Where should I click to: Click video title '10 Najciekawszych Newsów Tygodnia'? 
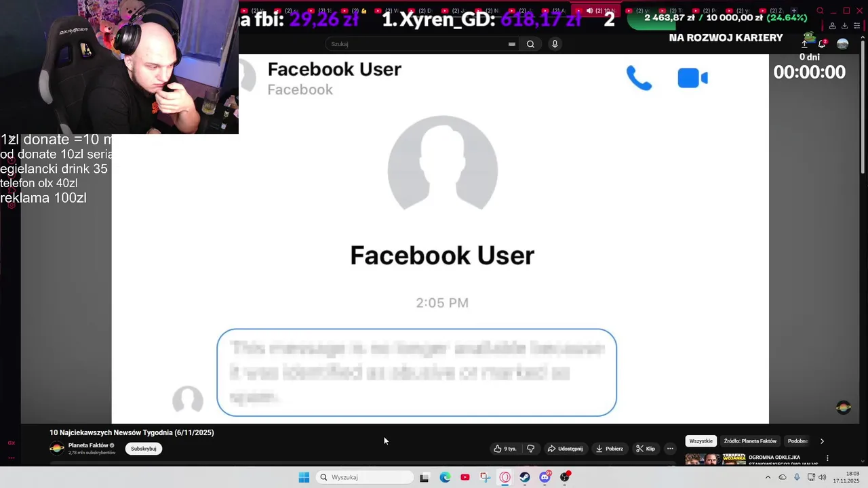click(x=132, y=432)
